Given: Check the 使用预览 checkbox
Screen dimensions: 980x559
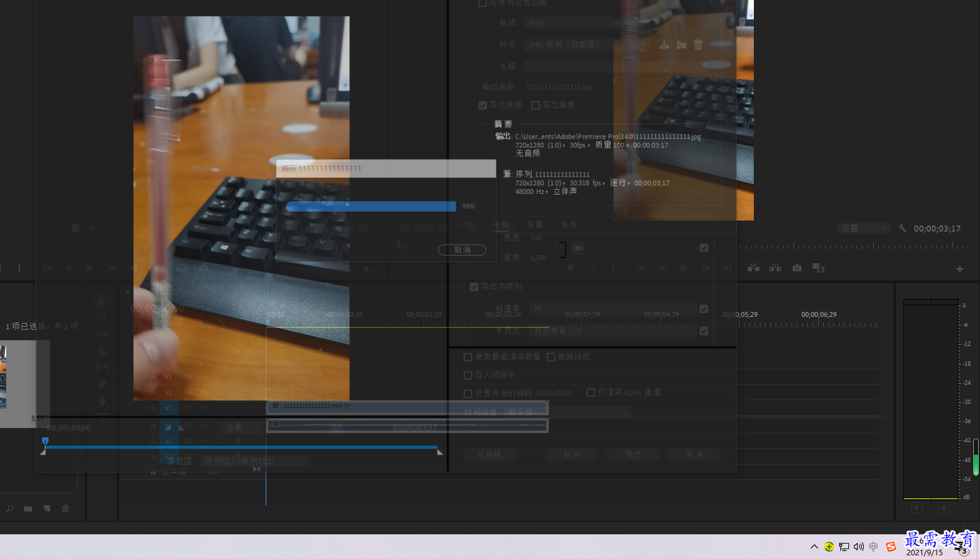Looking at the screenshot, I should pos(551,357).
